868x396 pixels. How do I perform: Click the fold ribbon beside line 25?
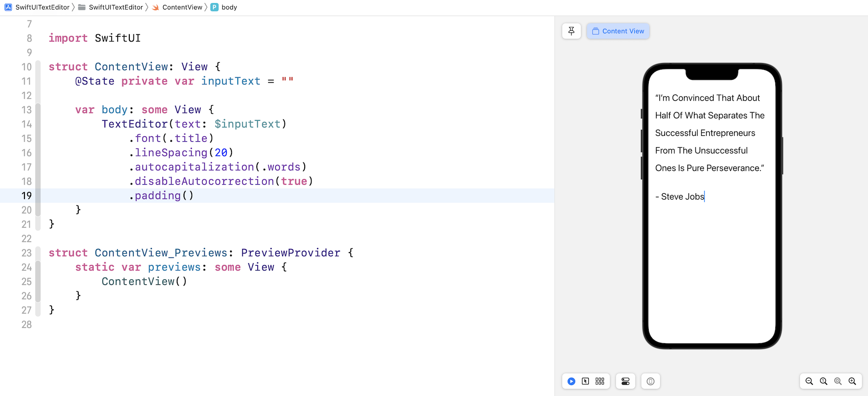pyautogui.click(x=38, y=282)
